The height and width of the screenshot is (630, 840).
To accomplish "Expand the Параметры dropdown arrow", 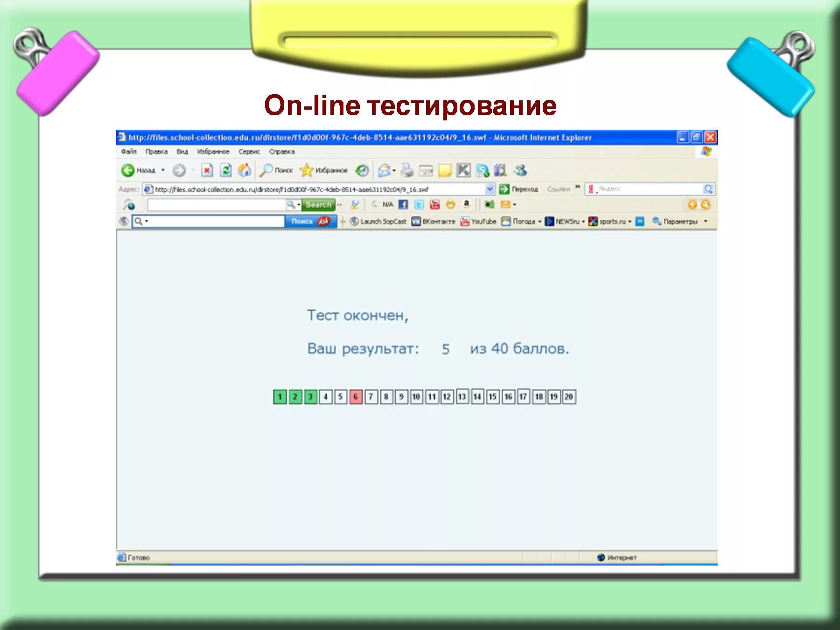I will pos(706,221).
